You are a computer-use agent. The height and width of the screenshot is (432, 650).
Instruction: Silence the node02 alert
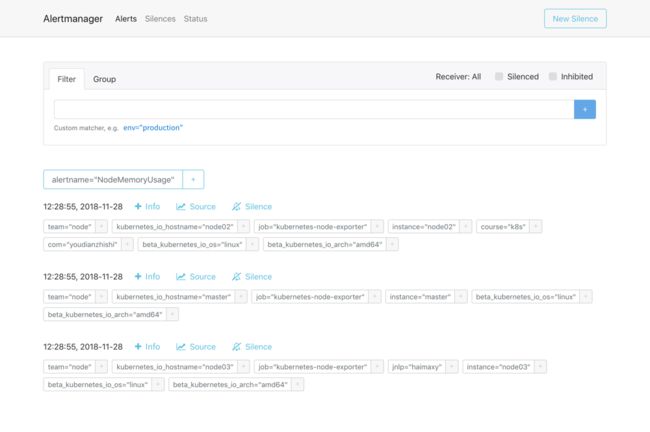coord(252,206)
